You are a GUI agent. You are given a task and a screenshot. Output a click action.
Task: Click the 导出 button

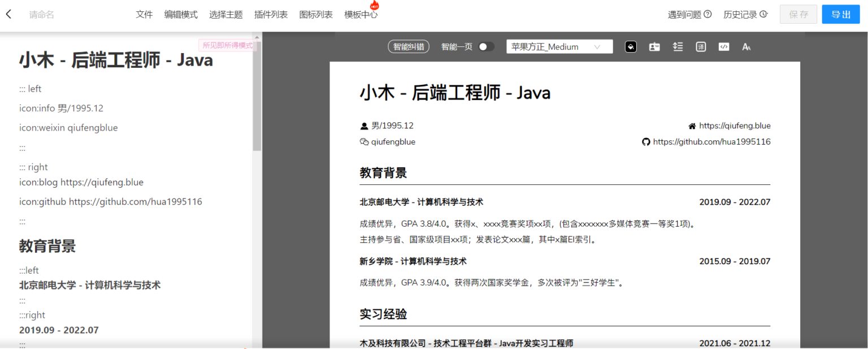point(840,15)
